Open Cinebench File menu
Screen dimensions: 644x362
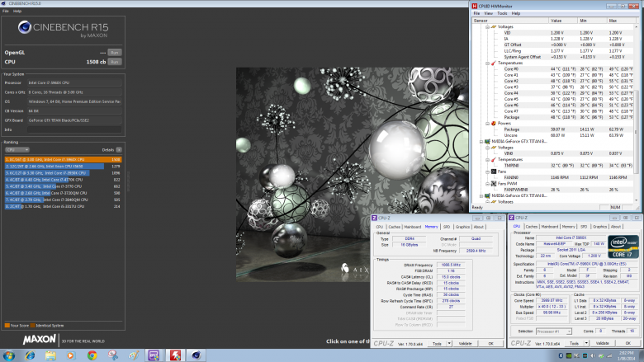click(x=6, y=11)
